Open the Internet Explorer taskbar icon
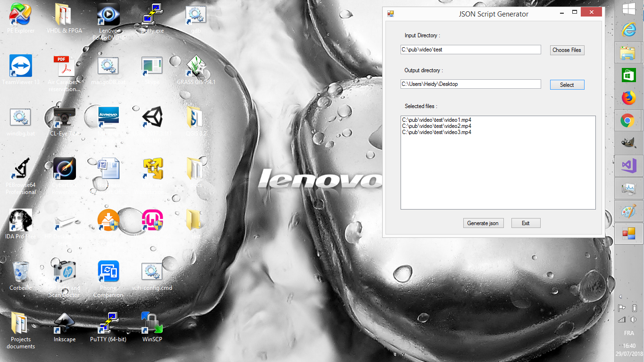The height and width of the screenshot is (362, 644). 628,30
